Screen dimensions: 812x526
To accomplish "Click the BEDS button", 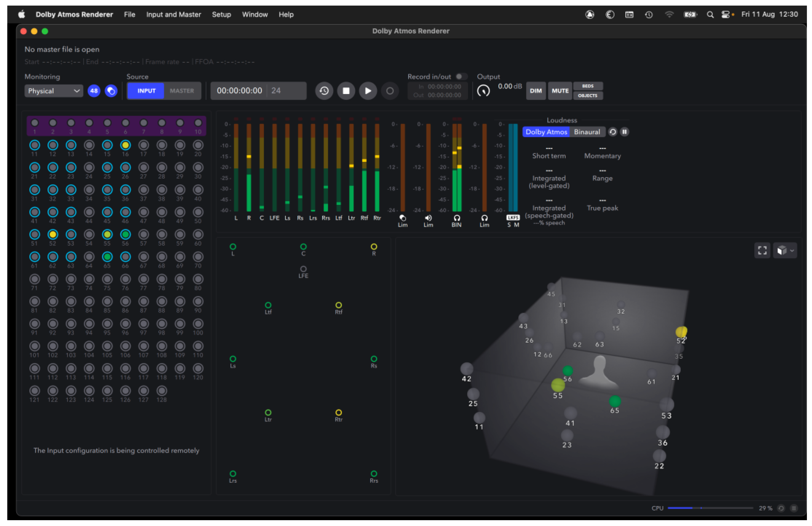I will pos(588,86).
